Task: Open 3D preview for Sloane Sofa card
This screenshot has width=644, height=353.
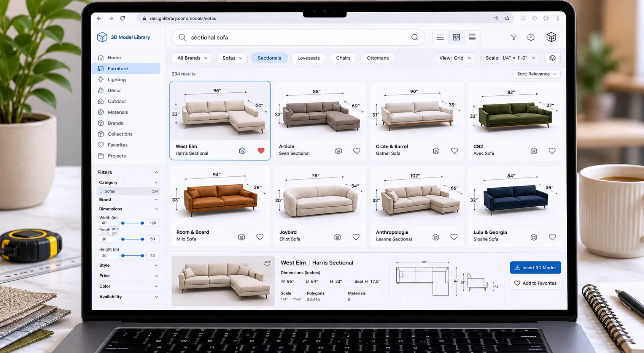Action: 534,237
